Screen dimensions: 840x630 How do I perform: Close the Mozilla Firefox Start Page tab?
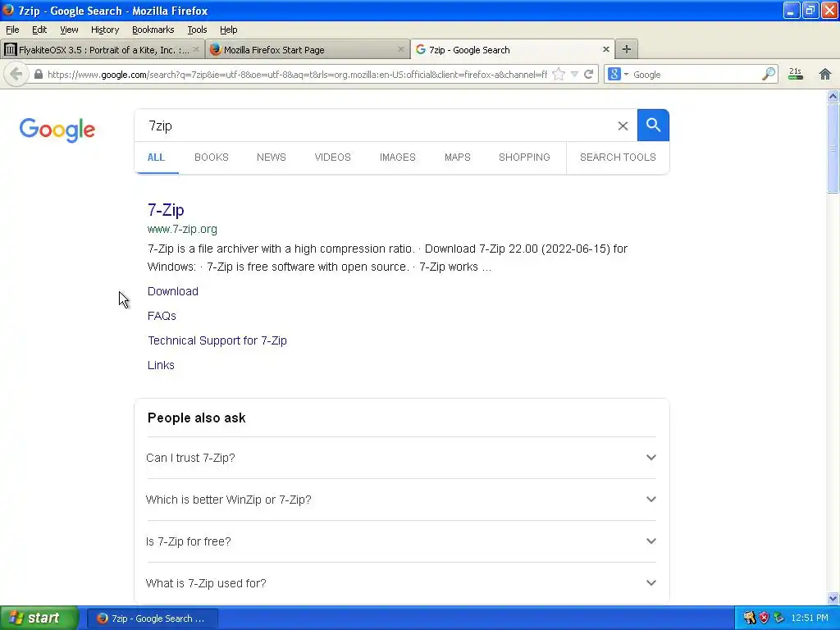tap(400, 49)
